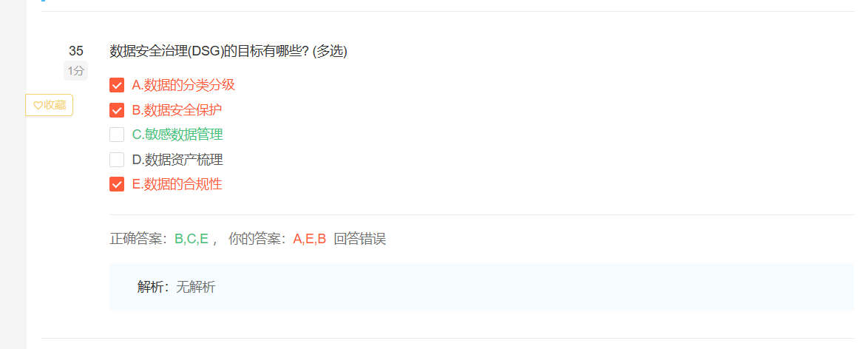Click the 解析 label in explanation box
This screenshot has width=868, height=349.
tap(150, 287)
